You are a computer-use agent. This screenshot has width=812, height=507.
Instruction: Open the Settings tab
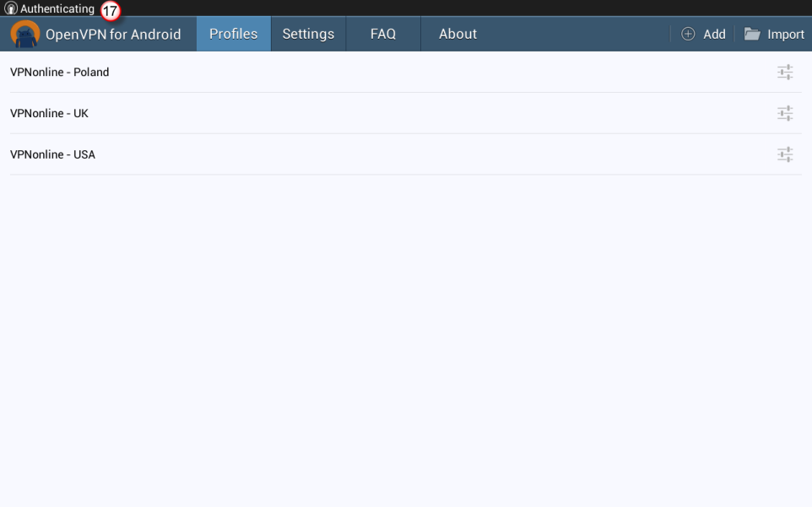tap(308, 34)
